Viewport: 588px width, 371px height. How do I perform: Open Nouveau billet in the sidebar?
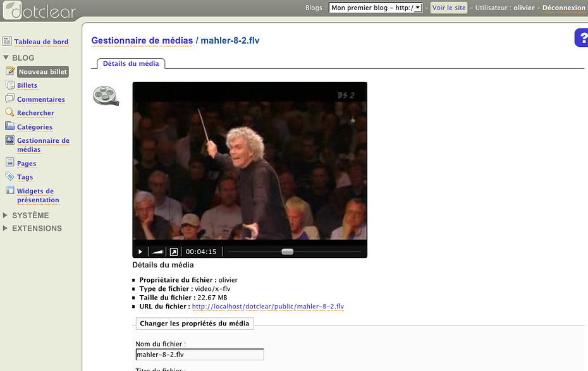tap(43, 71)
